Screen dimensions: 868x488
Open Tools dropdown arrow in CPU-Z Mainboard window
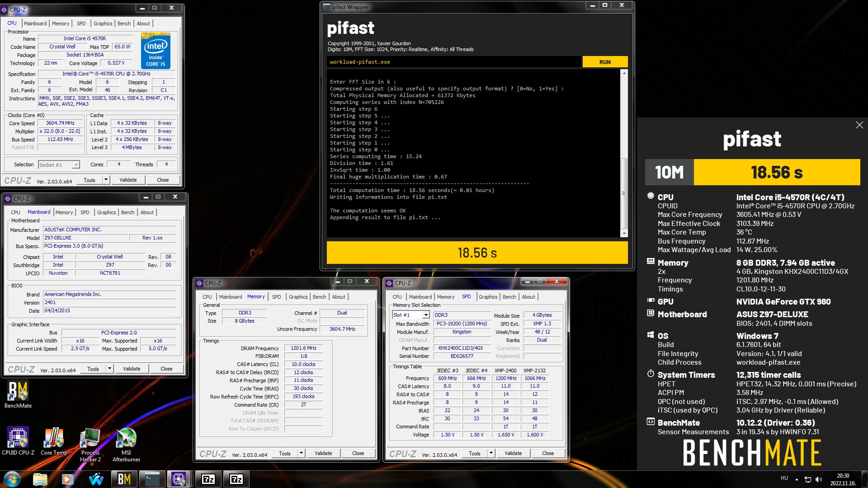[x=109, y=369]
